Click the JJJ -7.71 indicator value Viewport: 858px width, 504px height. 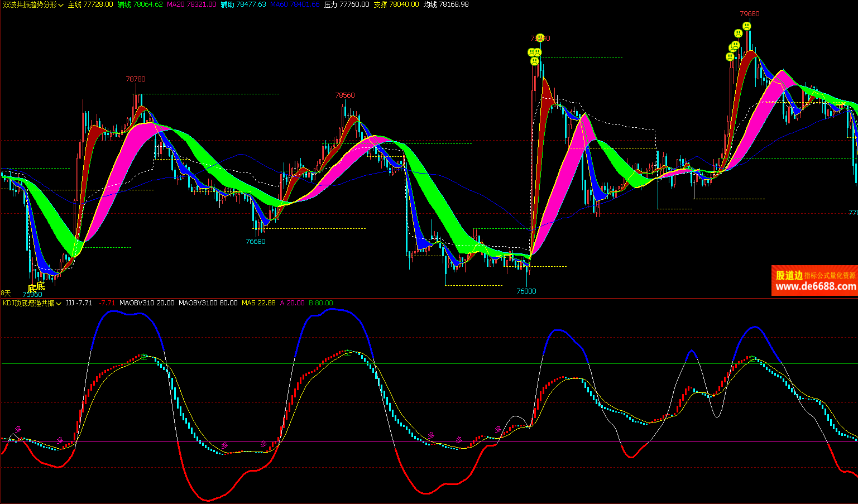79,303
